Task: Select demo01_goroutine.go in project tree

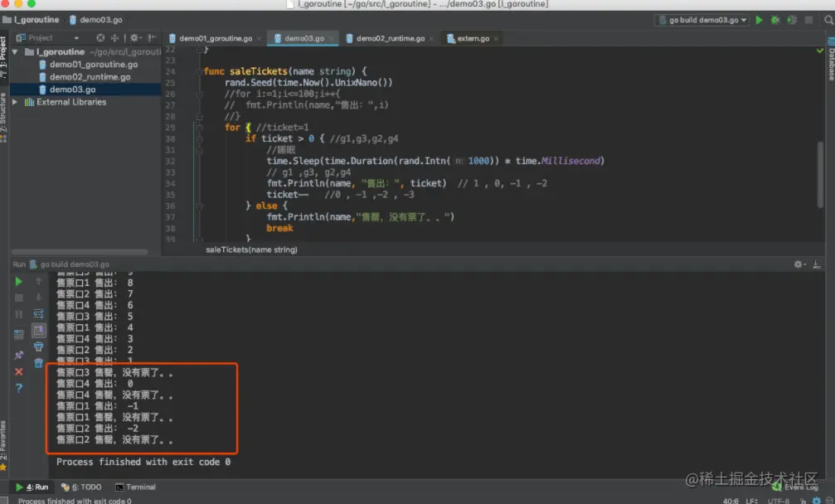Action: click(94, 65)
